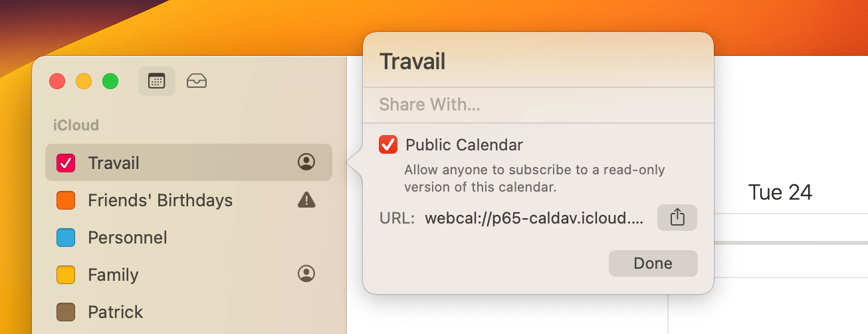The height and width of the screenshot is (334, 868).
Task: Click the share icon next to Travail
Action: coord(306,162)
